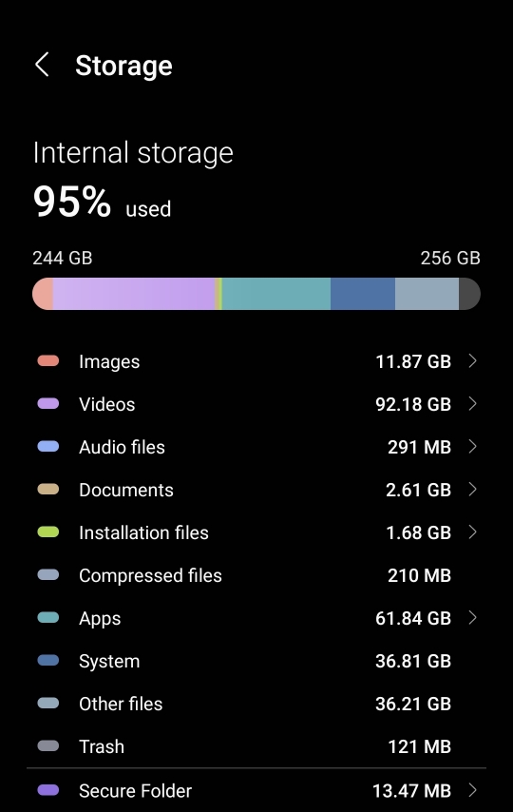Click the Videos segment in storage bar
The width and height of the screenshot is (513, 812).
pyautogui.click(x=134, y=294)
